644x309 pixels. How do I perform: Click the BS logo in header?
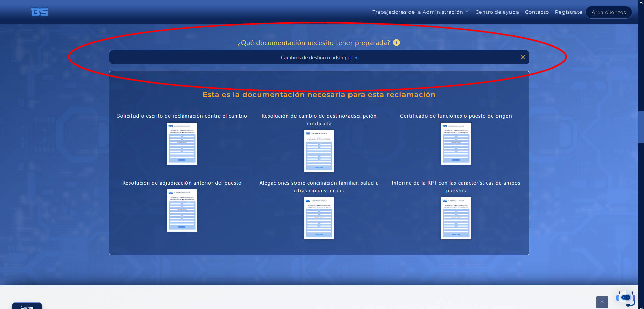tap(40, 12)
